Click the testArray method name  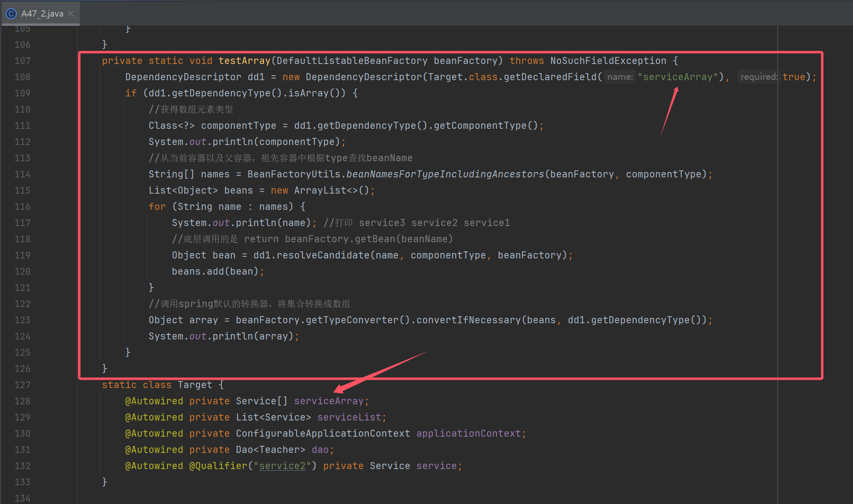pos(245,61)
